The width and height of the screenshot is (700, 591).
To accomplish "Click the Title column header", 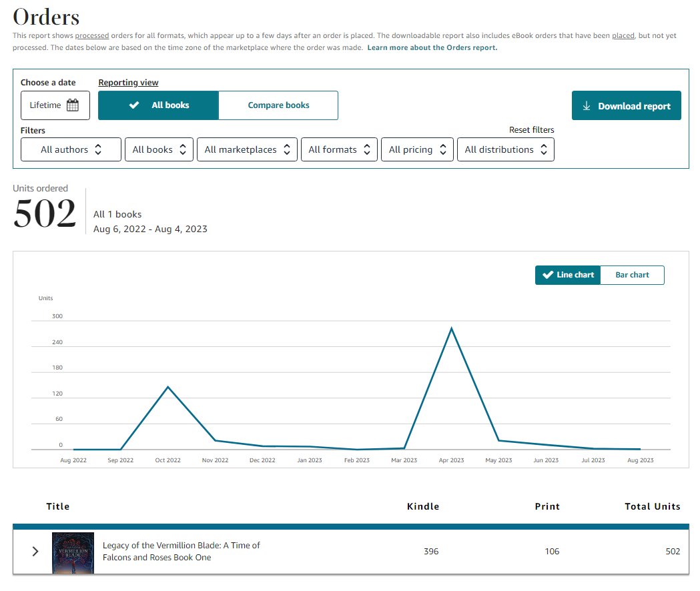I will point(58,506).
